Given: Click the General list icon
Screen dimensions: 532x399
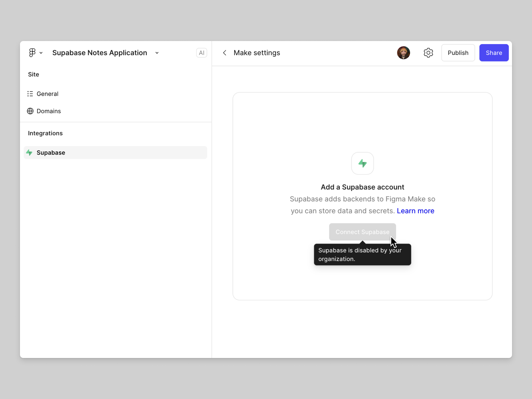Looking at the screenshot, I should (30, 94).
